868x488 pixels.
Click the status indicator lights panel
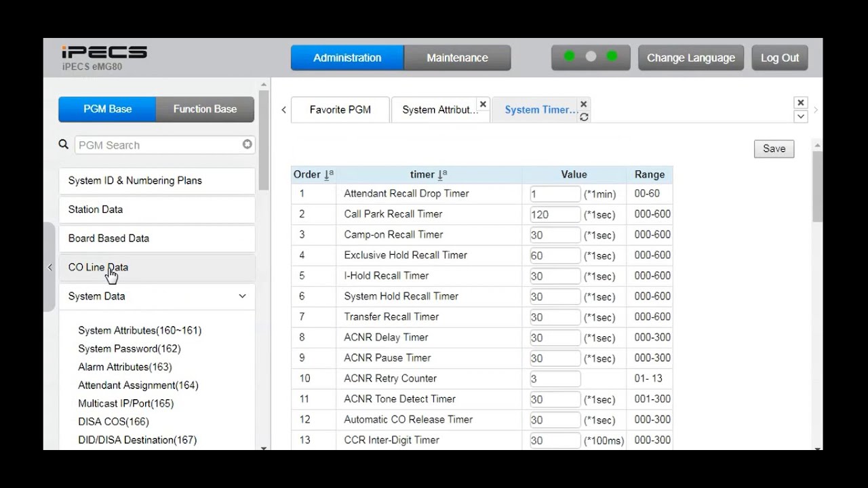pyautogui.click(x=591, y=57)
